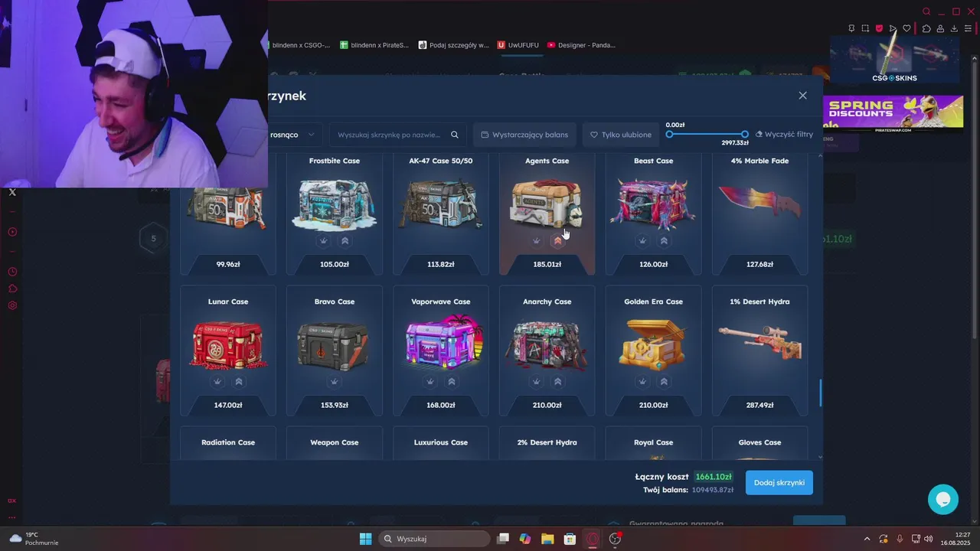Click the crown icon under Beast Case
980x551 pixels.
click(x=642, y=240)
